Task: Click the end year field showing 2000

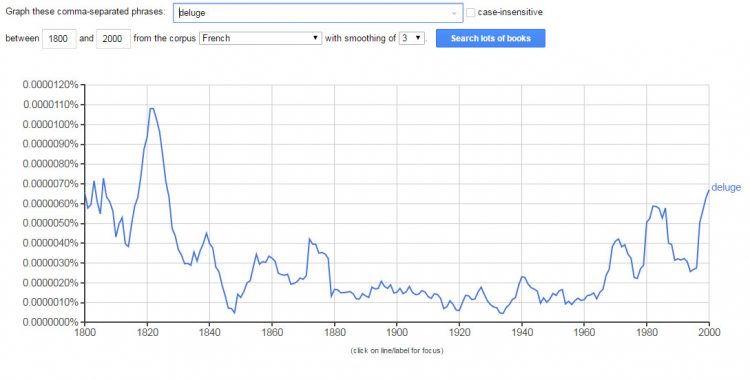Action: click(x=113, y=39)
